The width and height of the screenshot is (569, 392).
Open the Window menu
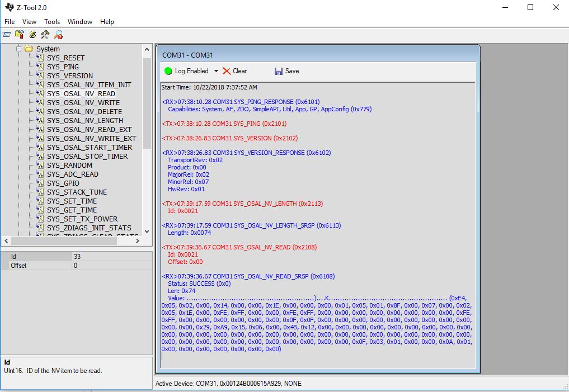pos(79,22)
